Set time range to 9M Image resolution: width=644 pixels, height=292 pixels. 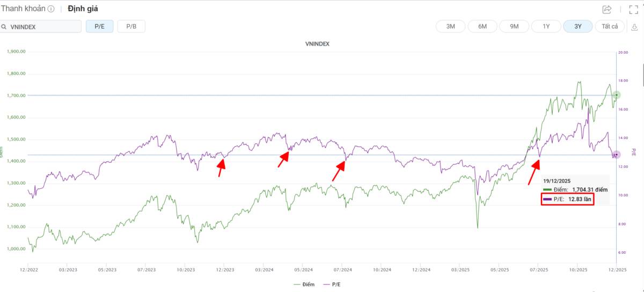[514, 26]
